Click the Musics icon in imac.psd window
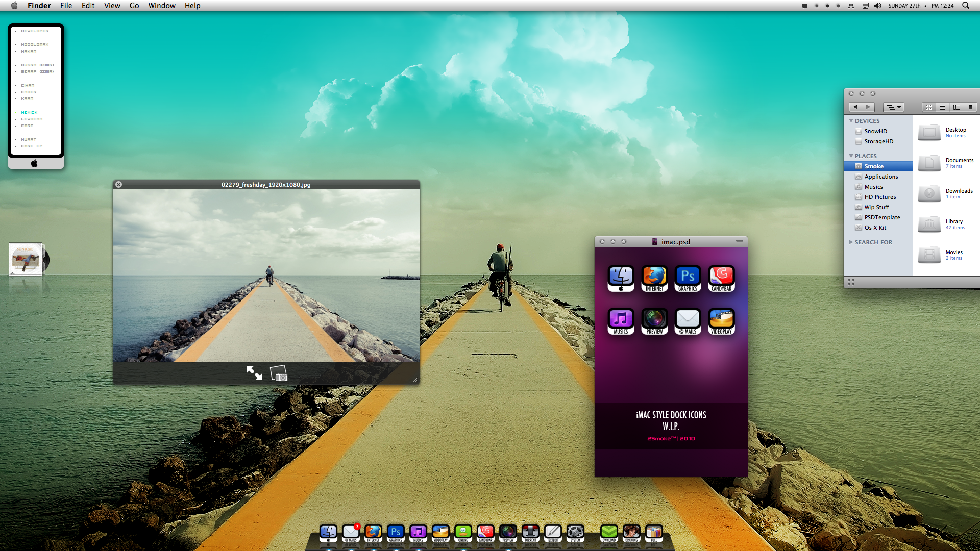The width and height of the screenshot is (980, 551). [621, 321]
